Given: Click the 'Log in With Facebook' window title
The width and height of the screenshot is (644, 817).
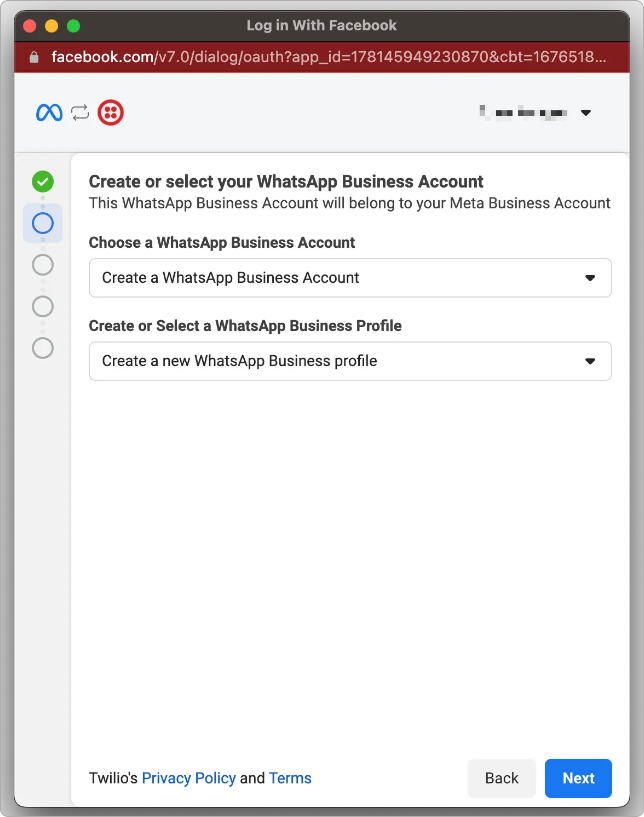Looking at the screenshot, I should pos(321,26).
